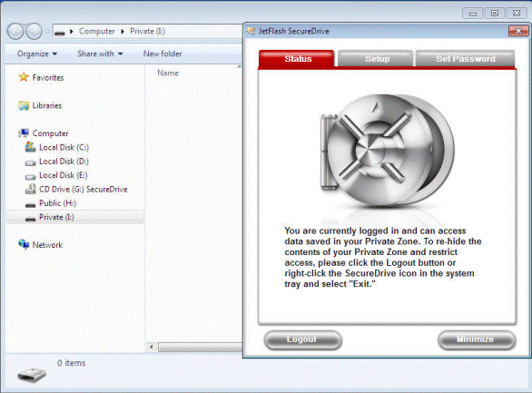532x393 pixels.
Task: Click the Public (H:) removable drive icon
Action: [x=30, y=204]
